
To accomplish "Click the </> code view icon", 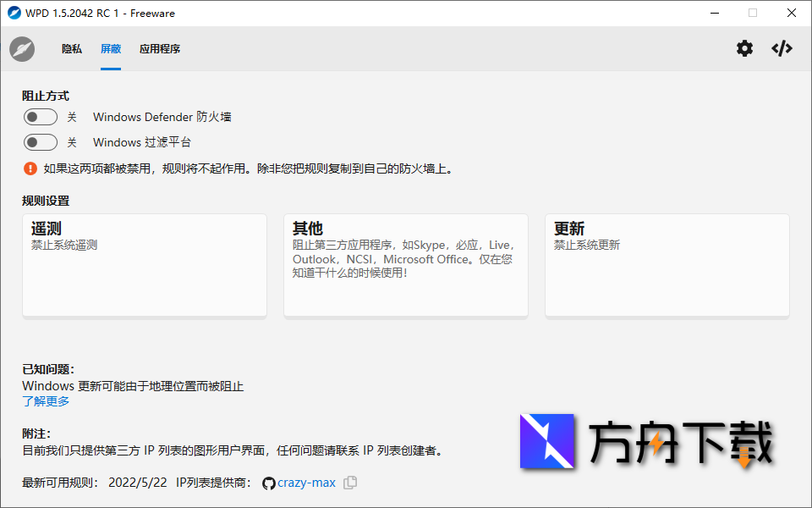I will point(781,48).
